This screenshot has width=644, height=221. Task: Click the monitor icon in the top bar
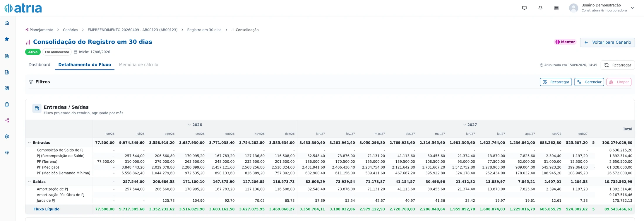pos(524,8)
